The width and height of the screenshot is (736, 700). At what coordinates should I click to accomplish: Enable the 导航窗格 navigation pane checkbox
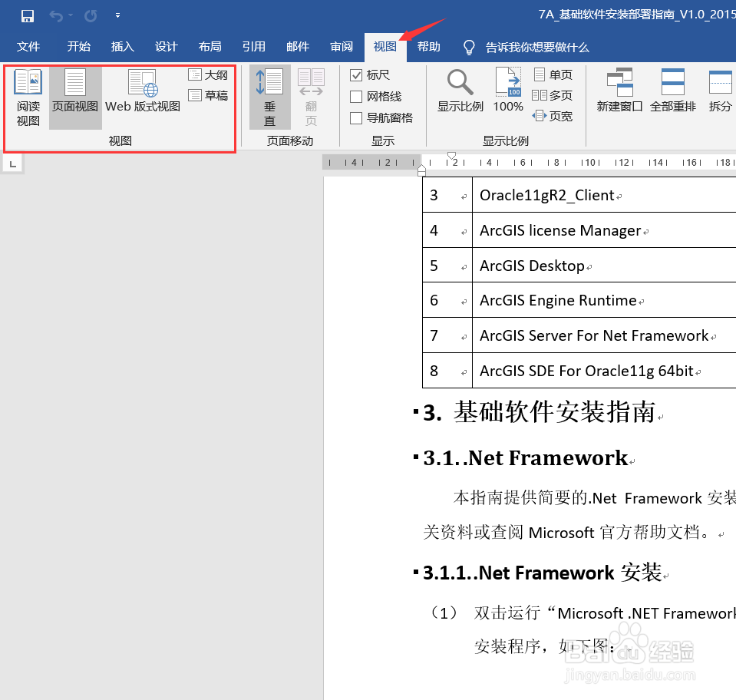(356, 118)
